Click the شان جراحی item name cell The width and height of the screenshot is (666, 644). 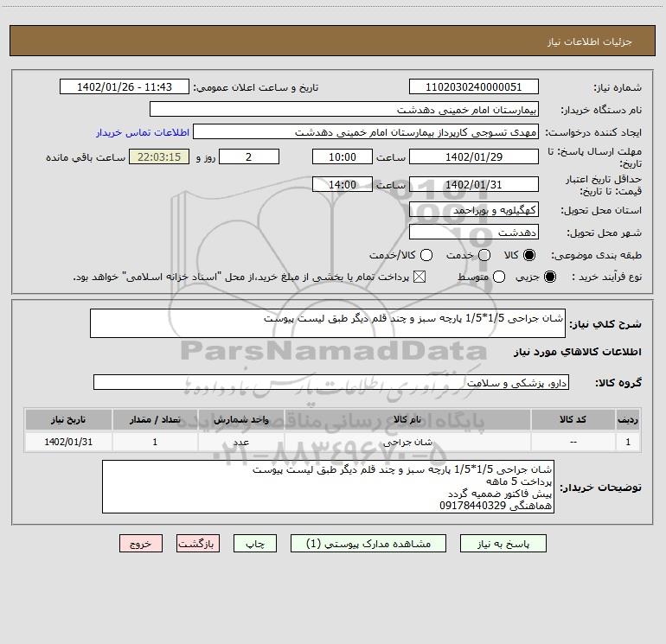(407, 442)
